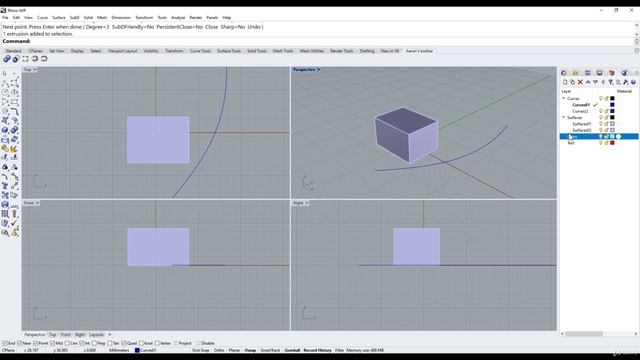This screenshot has height=360, width=640.
Task: Open the Perspective viewport title dropdown arrow
Action: coord(319,70)
